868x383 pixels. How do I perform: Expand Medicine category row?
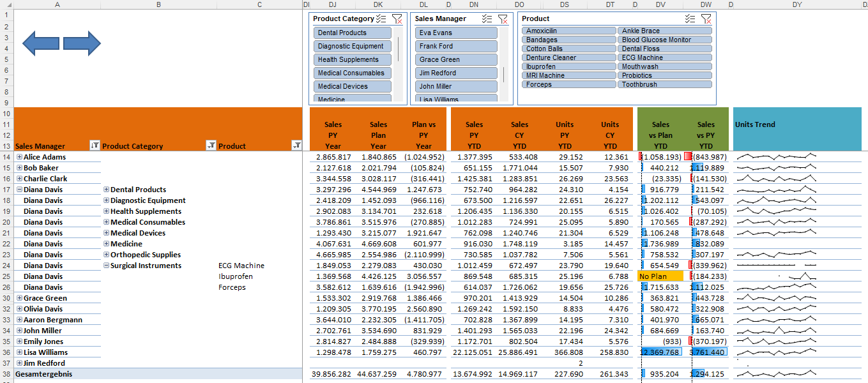(x=106, y=244)
